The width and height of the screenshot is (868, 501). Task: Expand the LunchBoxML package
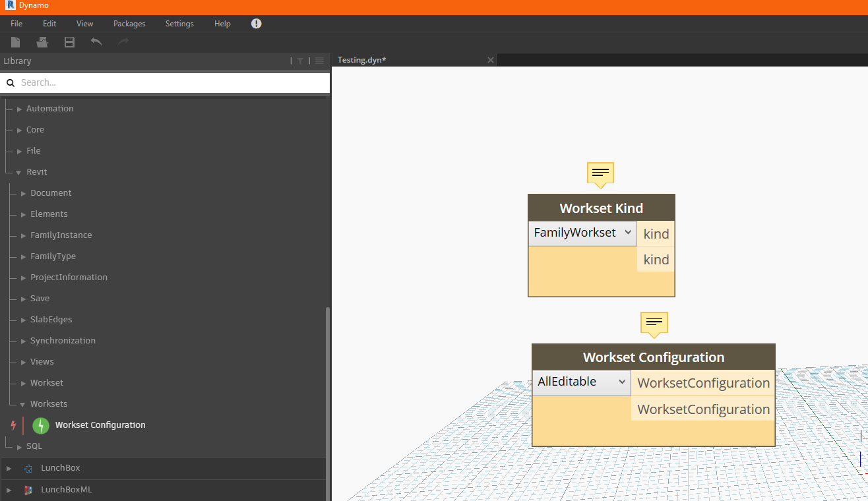[x=9, y=490]
